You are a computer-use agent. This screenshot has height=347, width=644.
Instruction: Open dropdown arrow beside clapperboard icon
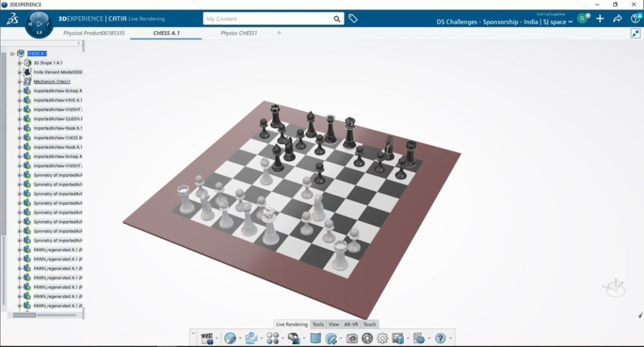point(217,339)
